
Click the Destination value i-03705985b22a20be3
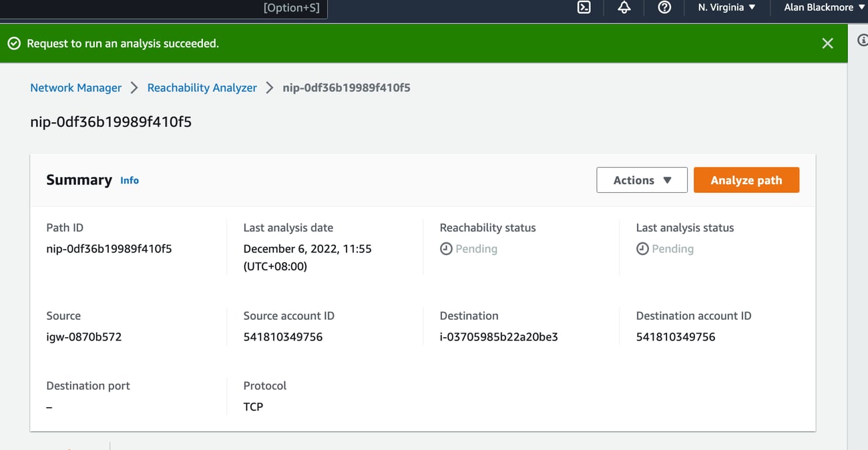(499, 336)
